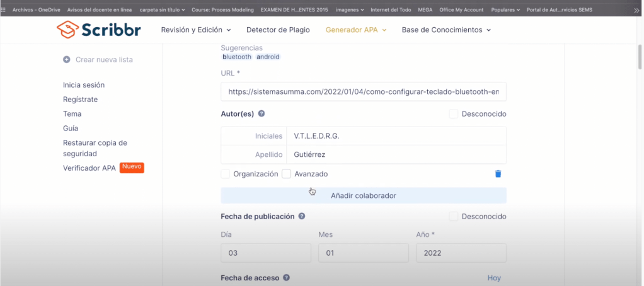Expand Base de Conocimientos menu

click(x=446, y=30)
